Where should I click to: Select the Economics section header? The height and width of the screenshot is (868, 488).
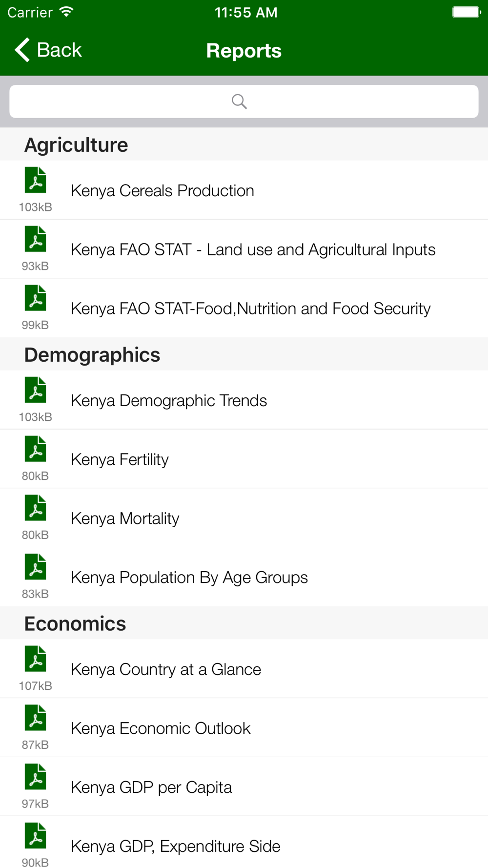click(x=75, y=623)
